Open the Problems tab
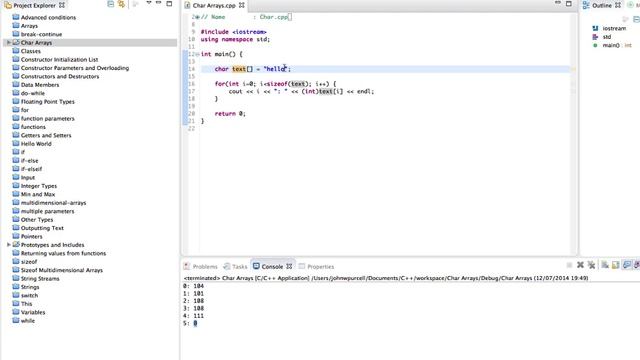Image resolution: width=640 pixels, height=360 pixels. click(200, 267)
